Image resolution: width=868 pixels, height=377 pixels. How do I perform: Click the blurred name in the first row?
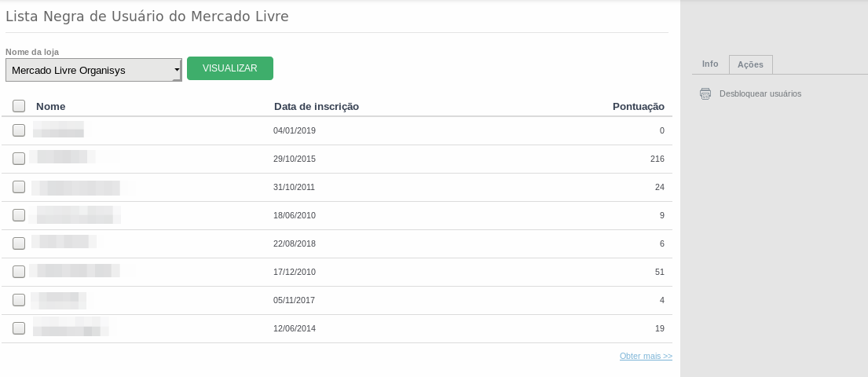pos(58,129)
